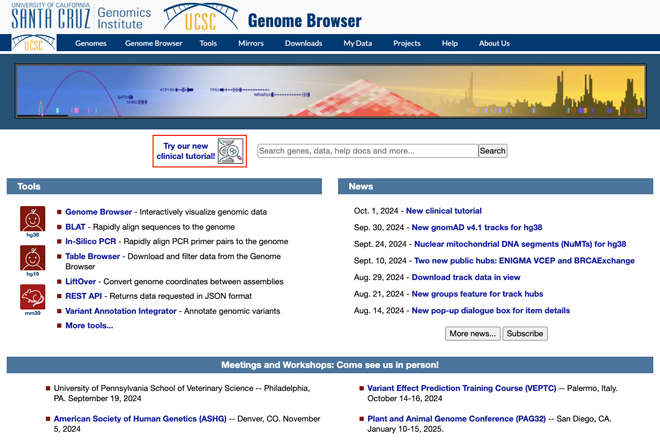The height and width of the screenshot is (440, 660).
Task: Open the My Data menu
Action: click(358, 43)
